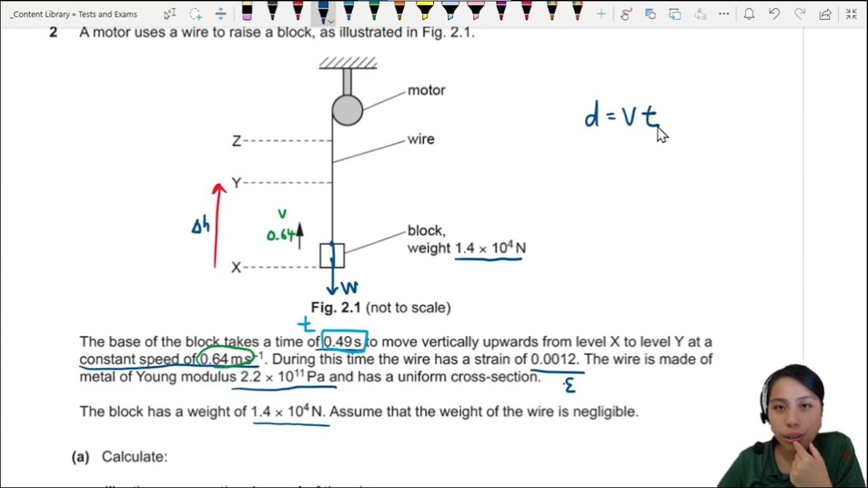Select the last pen before the plus

pos(577,12)
